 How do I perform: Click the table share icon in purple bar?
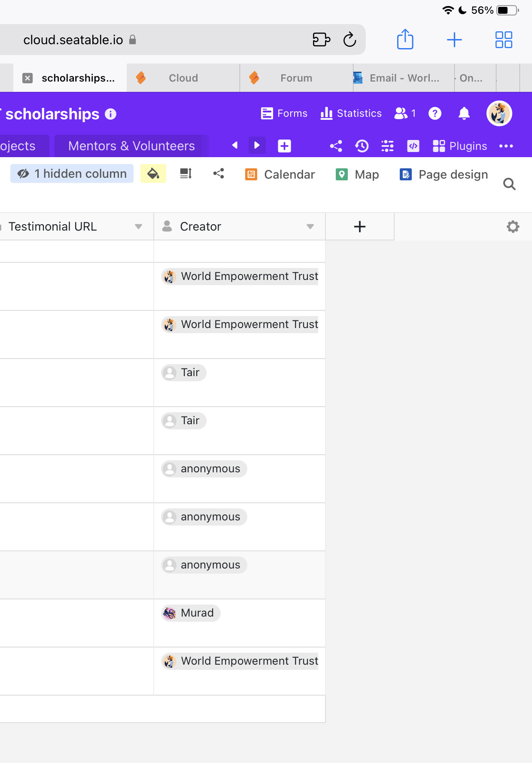pos(336,146)
